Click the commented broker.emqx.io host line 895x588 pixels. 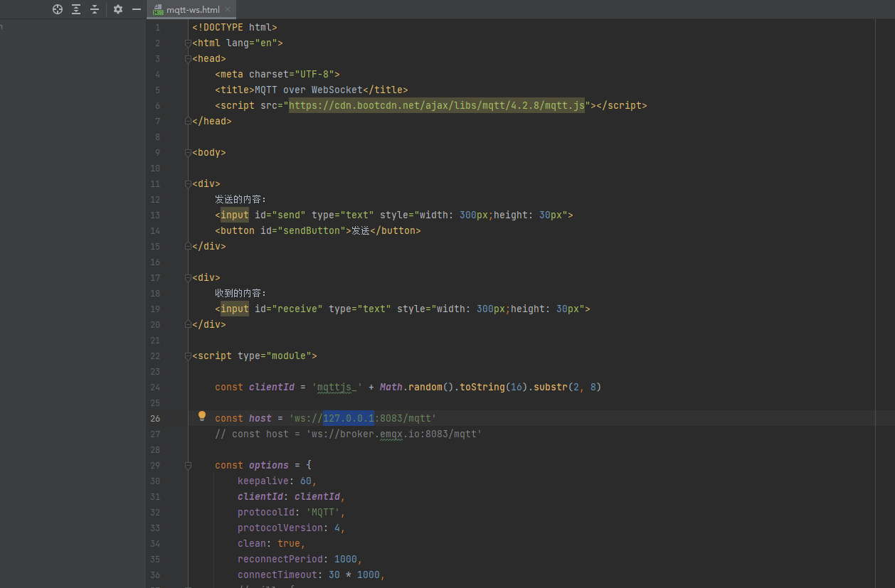point(349,434)
